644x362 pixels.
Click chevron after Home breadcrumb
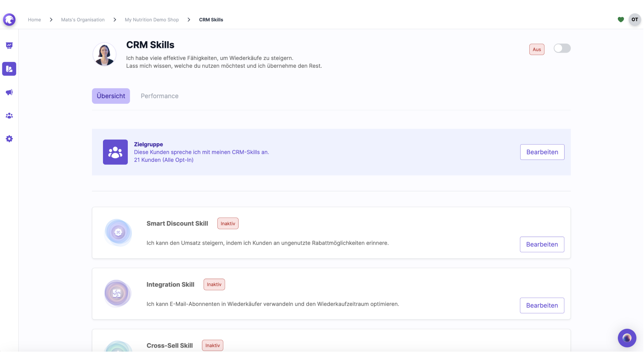(x=51, y=20)
